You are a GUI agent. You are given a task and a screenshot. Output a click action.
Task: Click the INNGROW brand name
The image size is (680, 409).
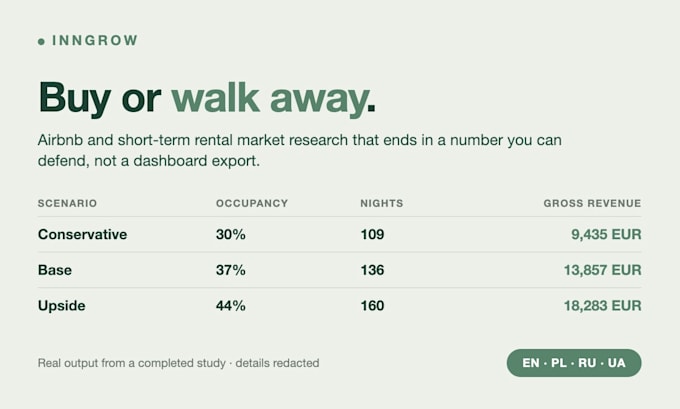(95, 40)
